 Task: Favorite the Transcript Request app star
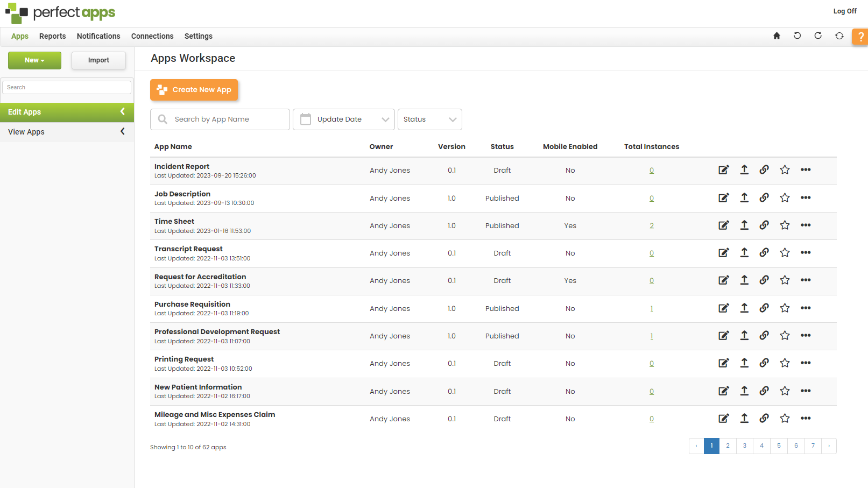tap(785, 253)
